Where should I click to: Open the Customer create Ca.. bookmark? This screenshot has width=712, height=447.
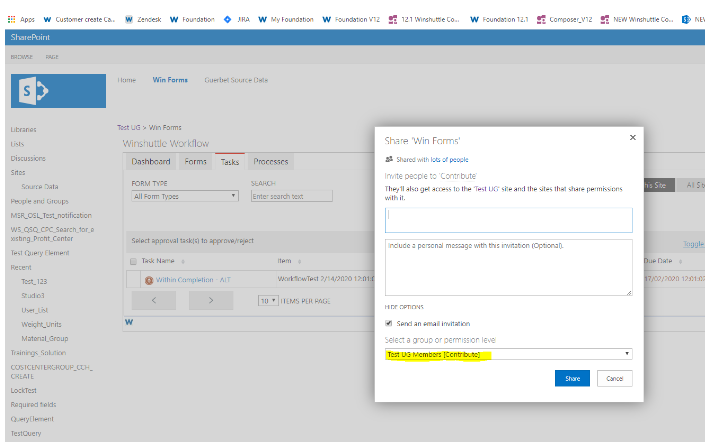[x=79, y=20]
